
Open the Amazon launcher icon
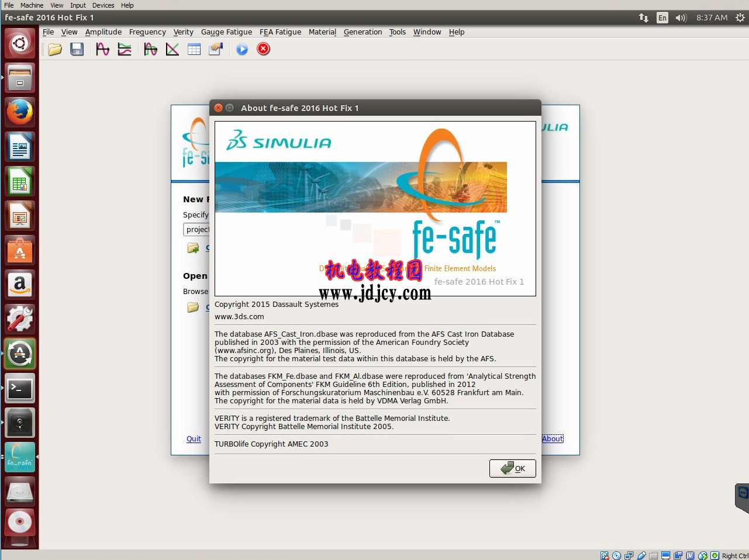[x=20, y=285]
